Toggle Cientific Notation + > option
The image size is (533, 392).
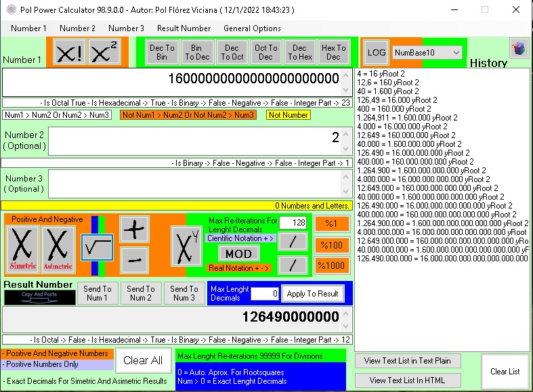tap(240, 238)
